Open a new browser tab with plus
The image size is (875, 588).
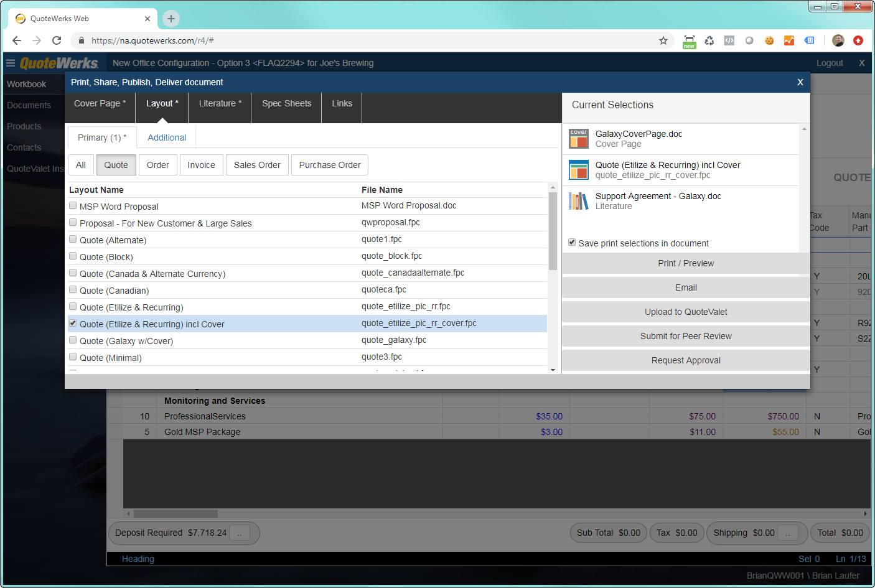tap(171, 19)
